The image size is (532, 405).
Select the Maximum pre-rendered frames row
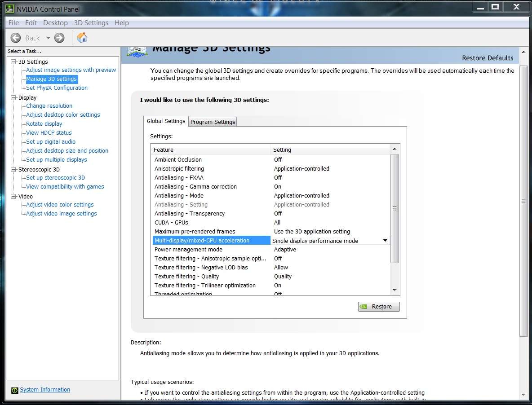pos(271,232)
